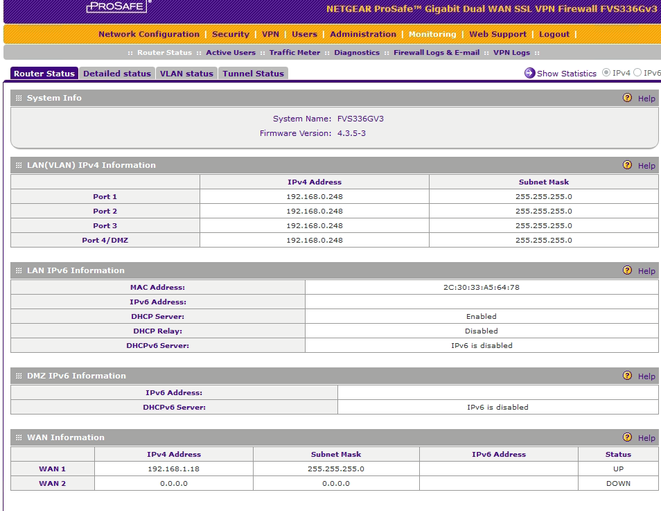Click the LAN IPv6 section grid icon

(19, 270)
